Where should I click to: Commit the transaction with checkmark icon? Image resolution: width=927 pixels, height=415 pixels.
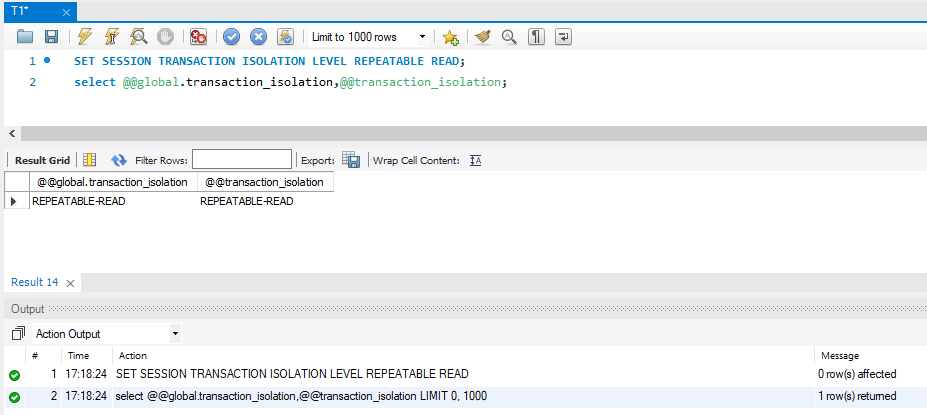click(x=231, y=37)
